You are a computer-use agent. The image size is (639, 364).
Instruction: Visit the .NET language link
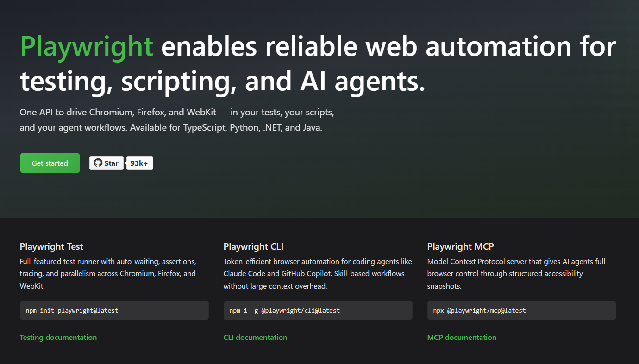[x=272, y=127]
